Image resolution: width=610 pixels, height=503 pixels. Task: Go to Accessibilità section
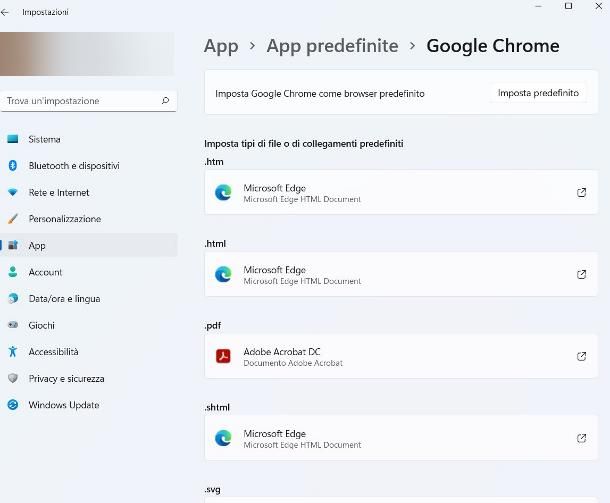(89, 351)
